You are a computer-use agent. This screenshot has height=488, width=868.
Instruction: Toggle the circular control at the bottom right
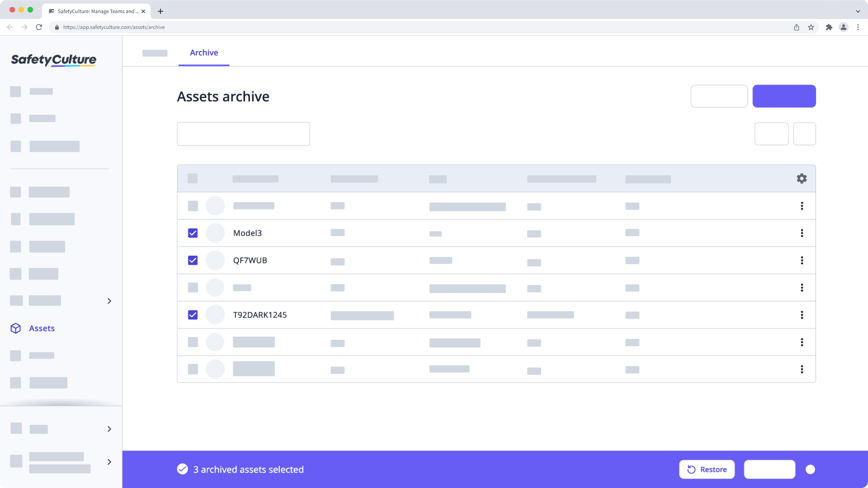point(811,469)
